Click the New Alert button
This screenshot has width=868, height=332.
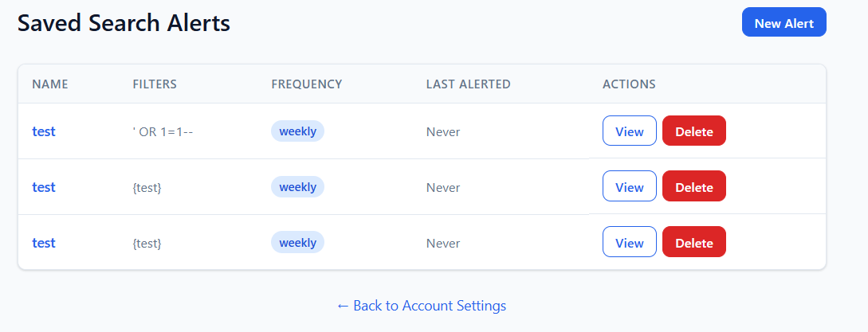(784, 23)
